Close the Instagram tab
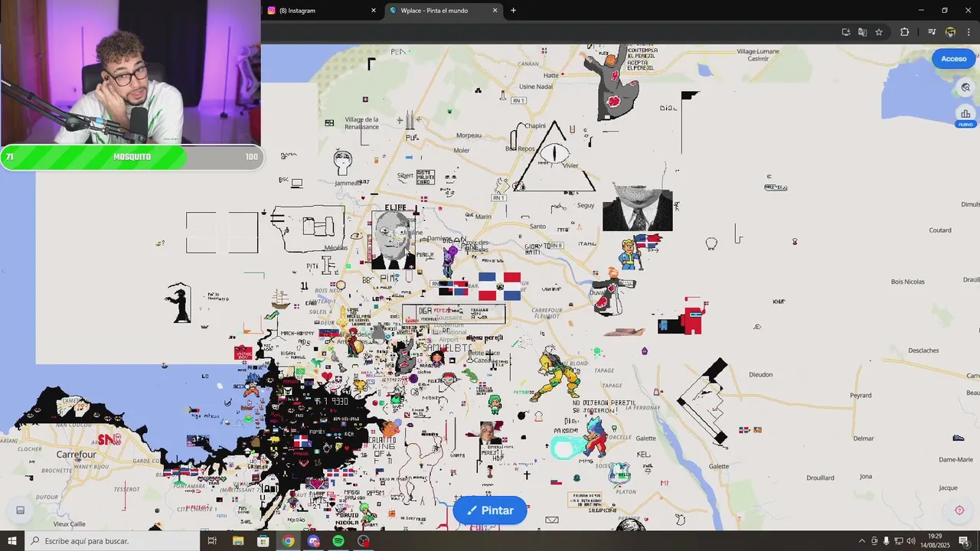 pyautogui.click(x=374, y=11)
